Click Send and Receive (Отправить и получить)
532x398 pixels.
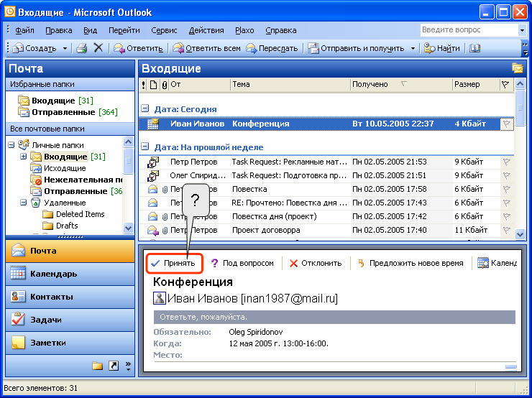point(357,48)
